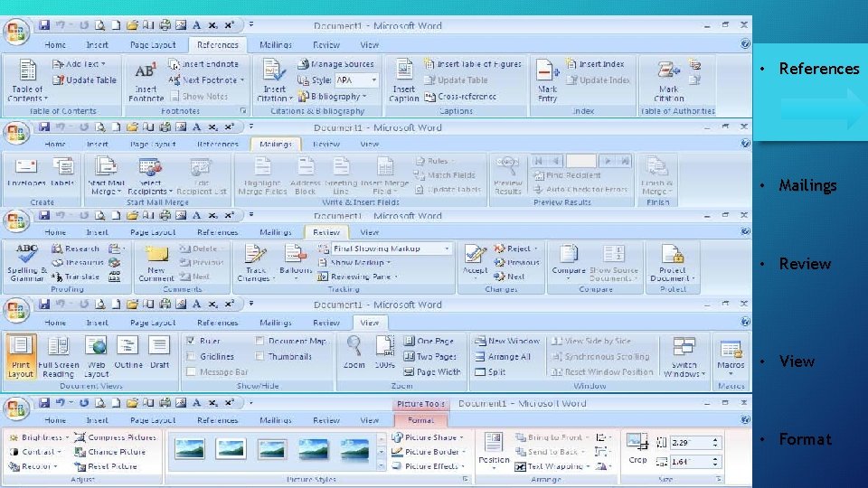Viewport: 868px width, 488px height.
Task: Click the Protect Document icon
Action: 673,255
